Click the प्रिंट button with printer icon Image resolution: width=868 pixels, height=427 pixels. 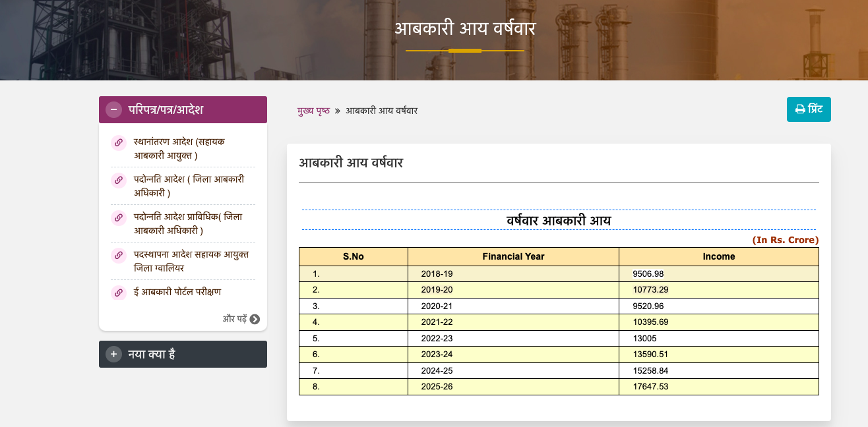pyautogui.click(x=809, y=109)
